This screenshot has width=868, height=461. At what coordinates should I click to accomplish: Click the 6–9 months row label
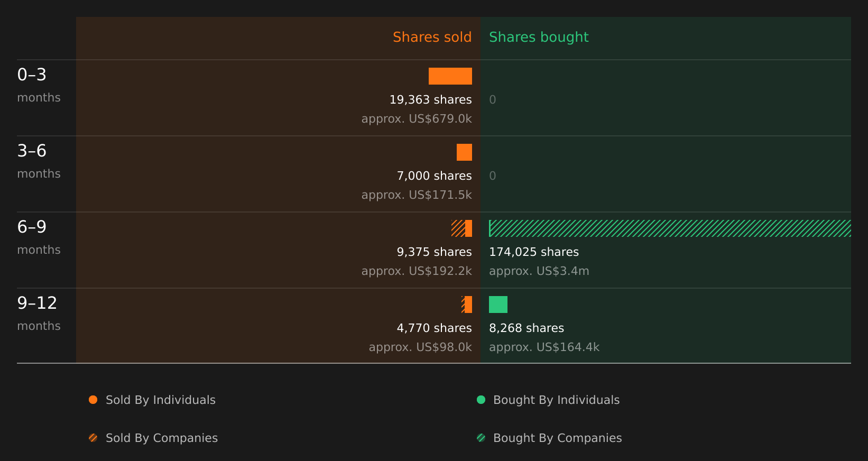(x=39, y=237)
